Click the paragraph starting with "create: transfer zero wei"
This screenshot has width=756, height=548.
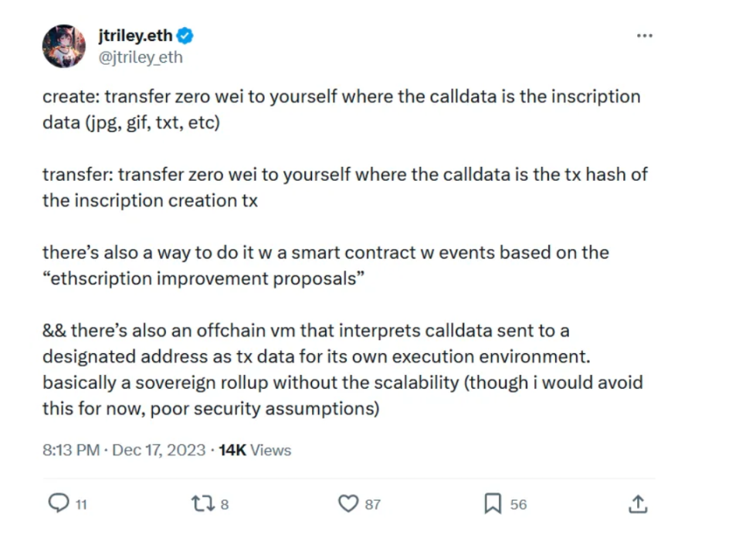coord(340,109)
